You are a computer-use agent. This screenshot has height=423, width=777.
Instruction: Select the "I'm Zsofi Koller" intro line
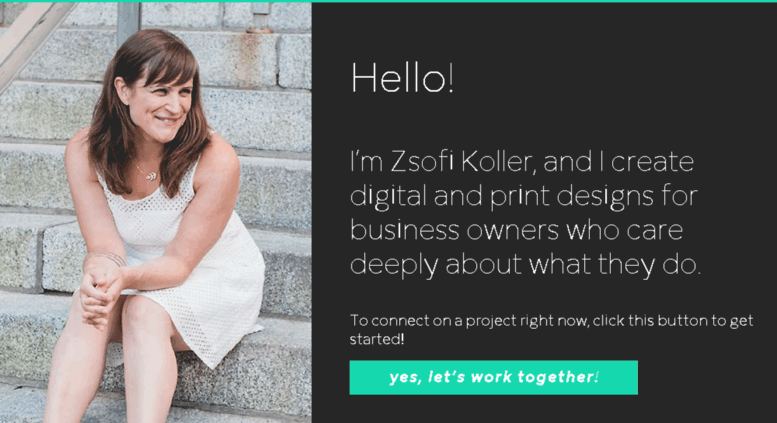(522, 162)
